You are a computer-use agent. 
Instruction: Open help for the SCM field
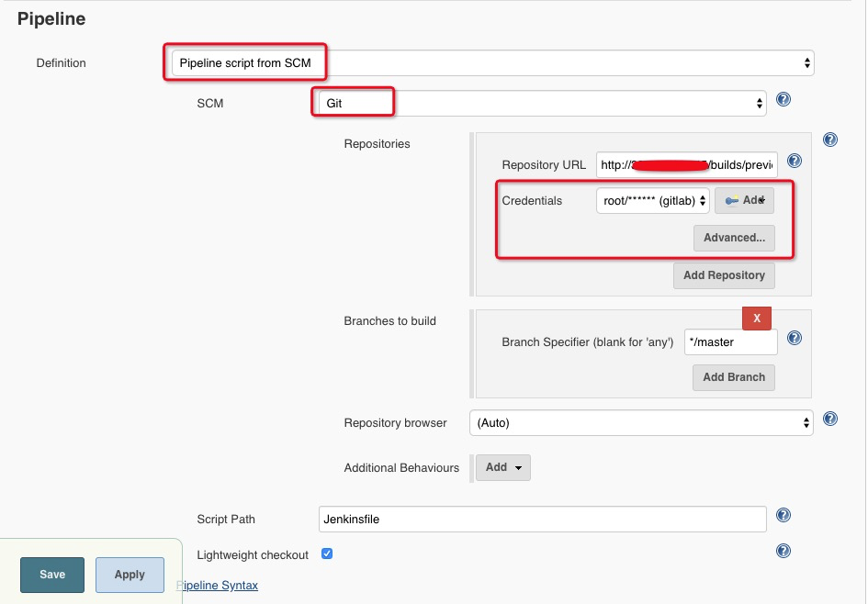point(783,99)
